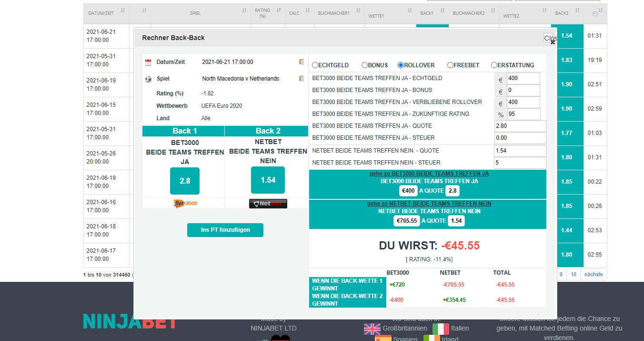The width and height of the screenshot is (644, 341).
Task: Edit the BET3000 QUOTE field showing 2.80
Action: [520, 126]
